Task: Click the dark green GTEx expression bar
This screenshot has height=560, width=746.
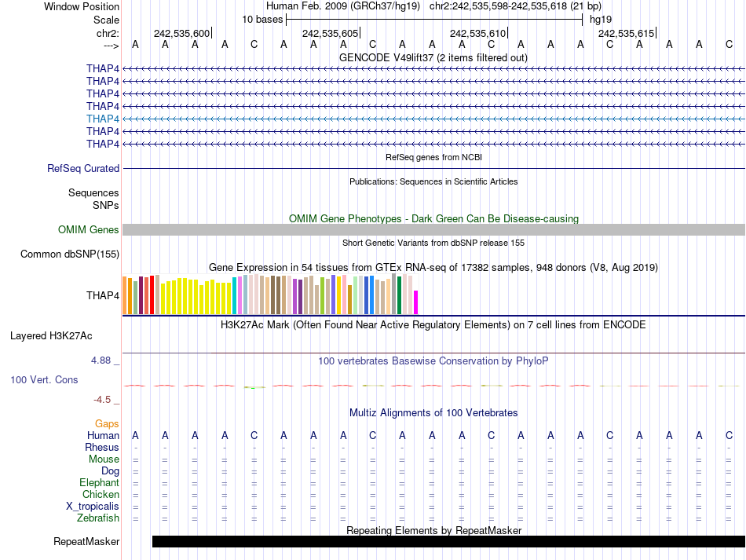Action: (x=399, y=295)
